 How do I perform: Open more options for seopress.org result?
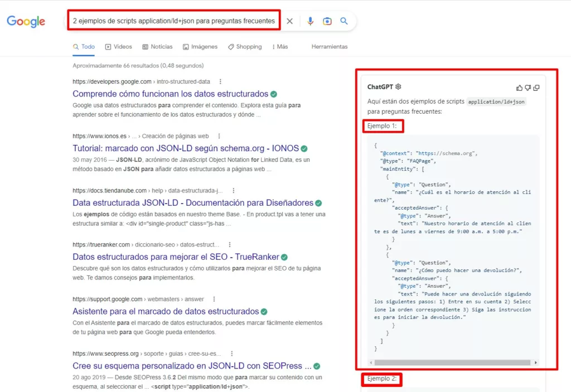pyautogui.click(x=231, y=354)
